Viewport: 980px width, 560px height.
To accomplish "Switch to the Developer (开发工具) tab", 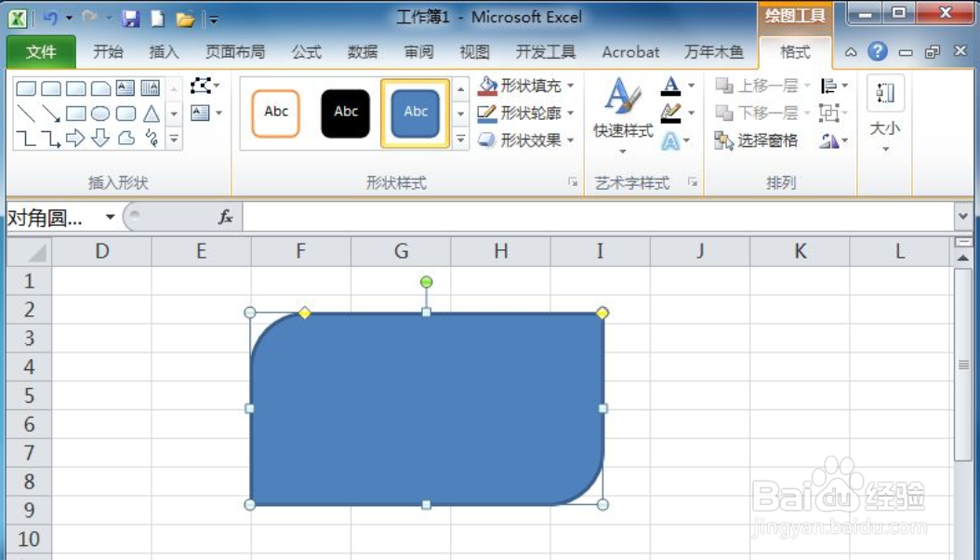I will pos(546,52).
